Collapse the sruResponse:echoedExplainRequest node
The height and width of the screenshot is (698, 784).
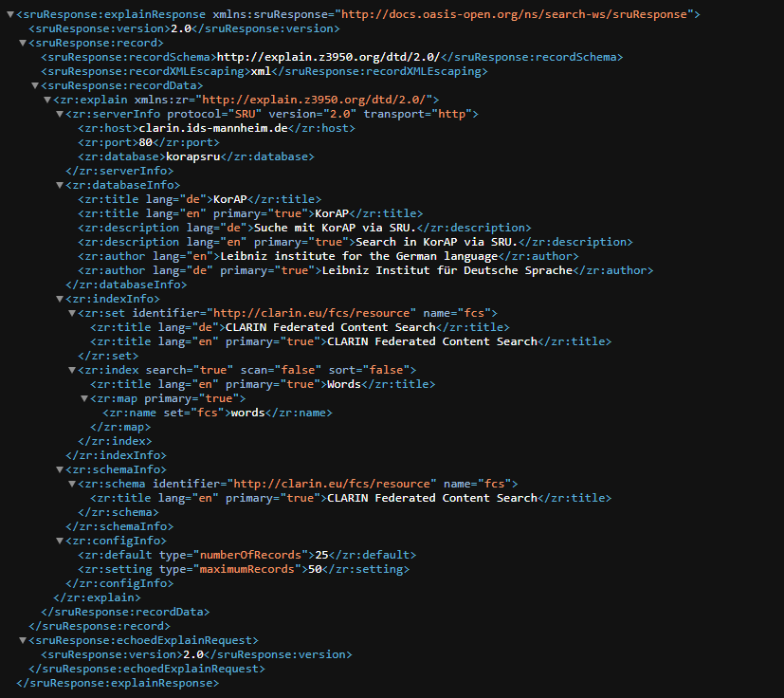point(23,640)
